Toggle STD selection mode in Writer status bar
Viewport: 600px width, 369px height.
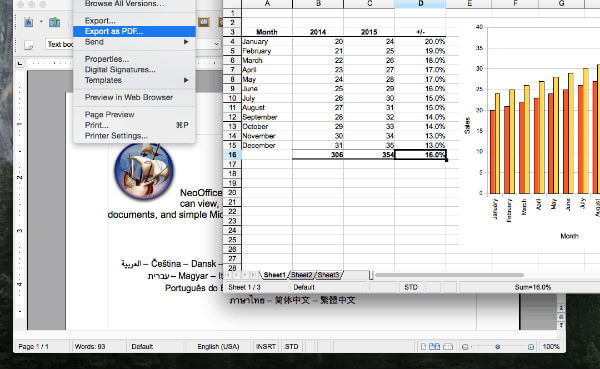pos(291,346)
